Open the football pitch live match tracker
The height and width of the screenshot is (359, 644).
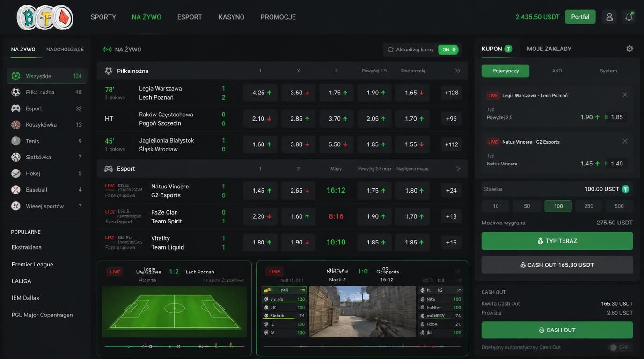click(174, 312)
